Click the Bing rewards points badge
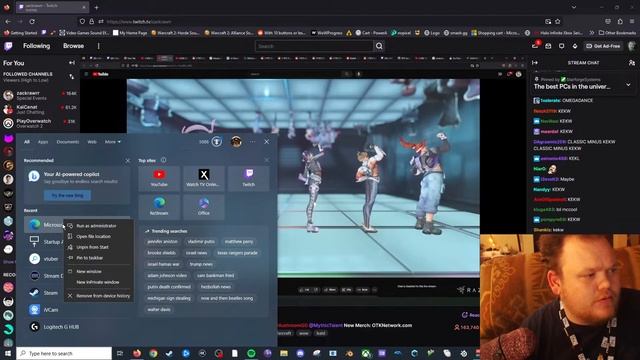 pyautogui.click(x=217, y=142)
